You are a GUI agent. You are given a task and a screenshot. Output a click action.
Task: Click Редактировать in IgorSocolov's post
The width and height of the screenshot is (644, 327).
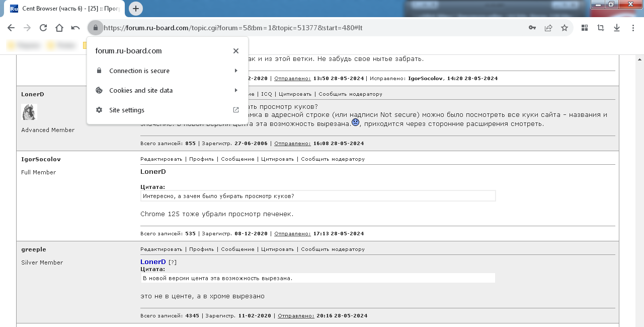161,159
